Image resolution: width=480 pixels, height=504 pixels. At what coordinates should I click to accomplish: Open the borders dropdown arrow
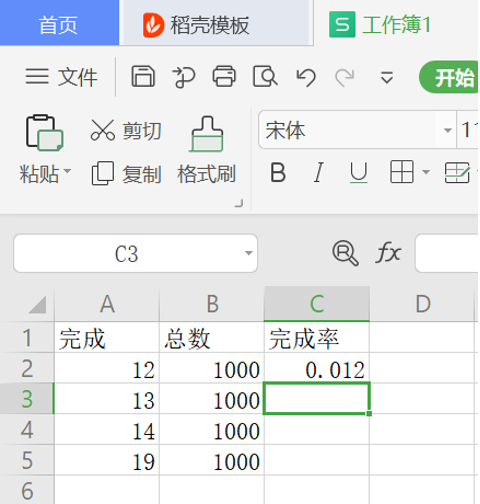(426, 172)
